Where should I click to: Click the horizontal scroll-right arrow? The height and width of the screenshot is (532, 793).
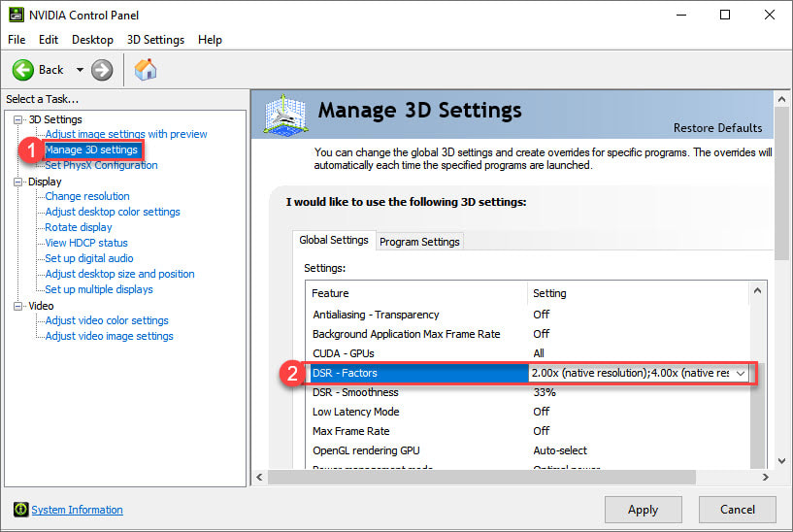pyautogui.click(x=765, y=477)
